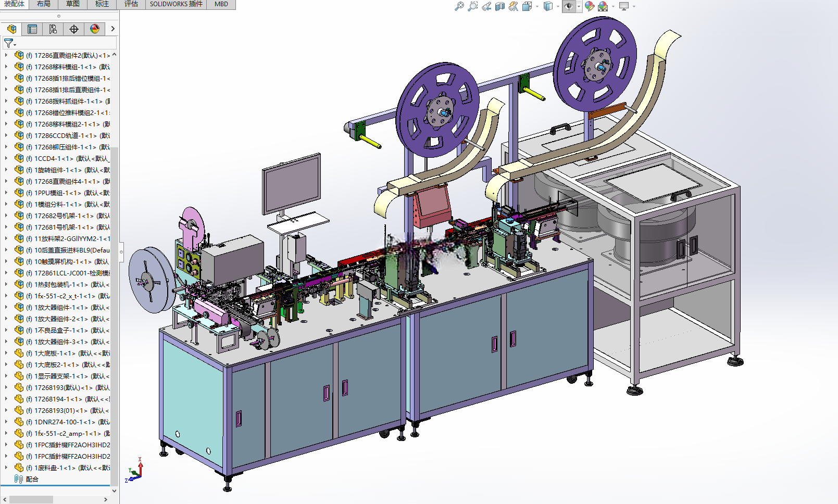
Task: Open the ConfigurationManager tab icon
Action: (53, 29)
